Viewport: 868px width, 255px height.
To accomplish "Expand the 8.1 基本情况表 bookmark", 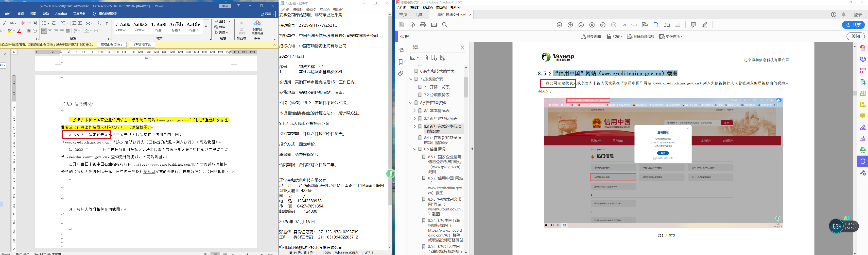I will (x=415, y=111).
